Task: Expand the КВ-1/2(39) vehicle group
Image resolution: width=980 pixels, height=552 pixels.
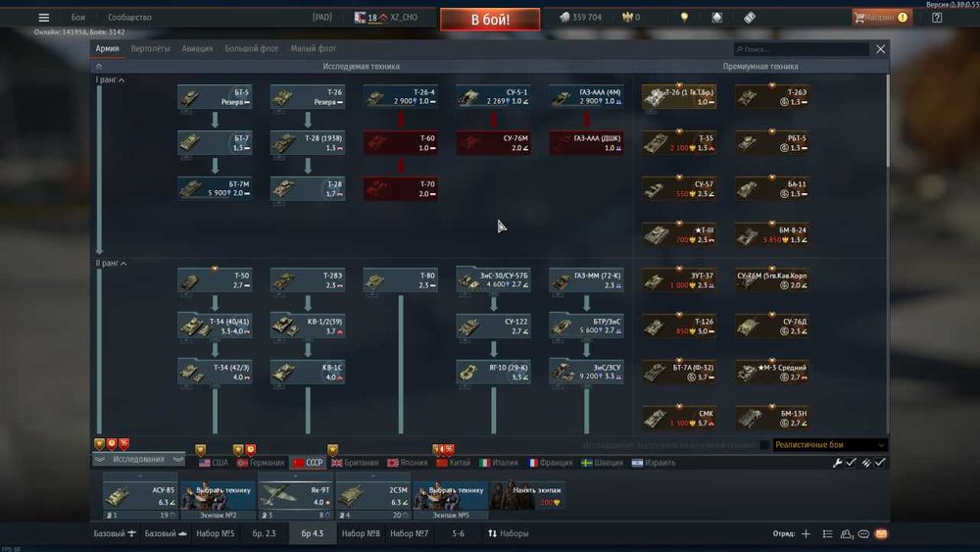Action: [308, 326]
